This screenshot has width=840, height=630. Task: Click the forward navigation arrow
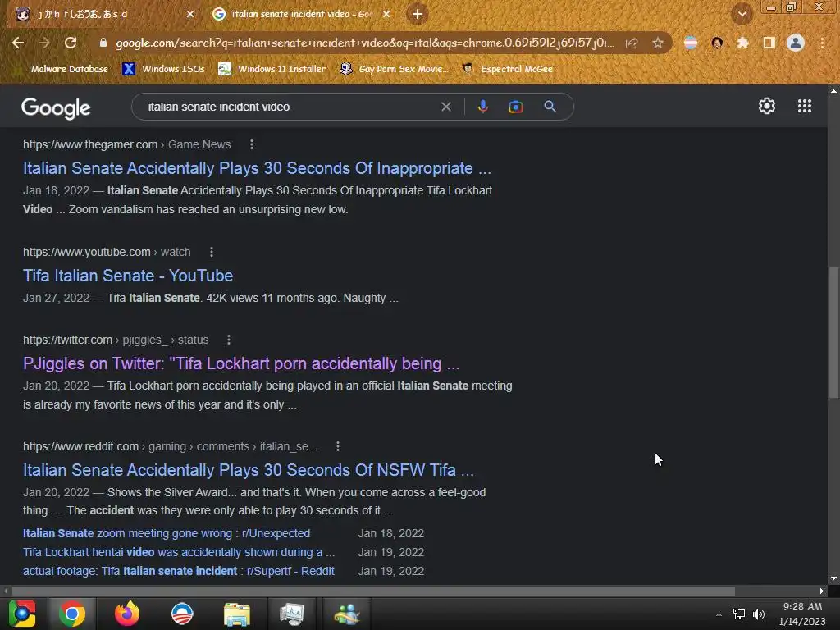[x=44, y=43]
